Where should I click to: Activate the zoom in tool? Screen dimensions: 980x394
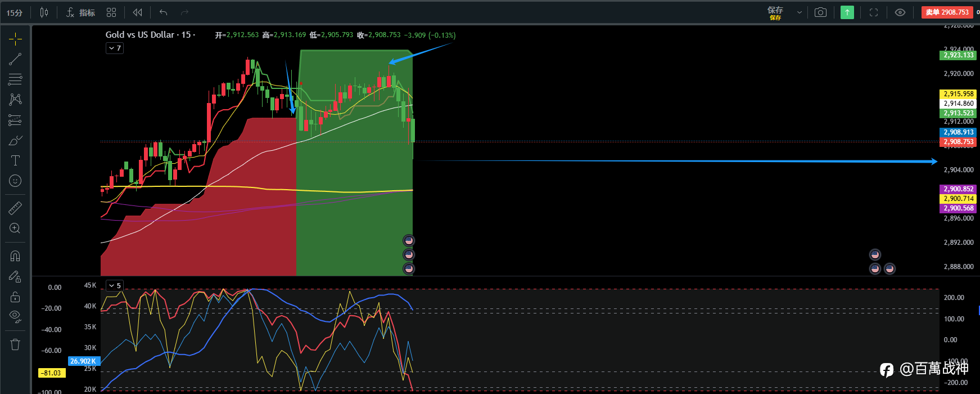pyautogui.click(x=15, y=229)
